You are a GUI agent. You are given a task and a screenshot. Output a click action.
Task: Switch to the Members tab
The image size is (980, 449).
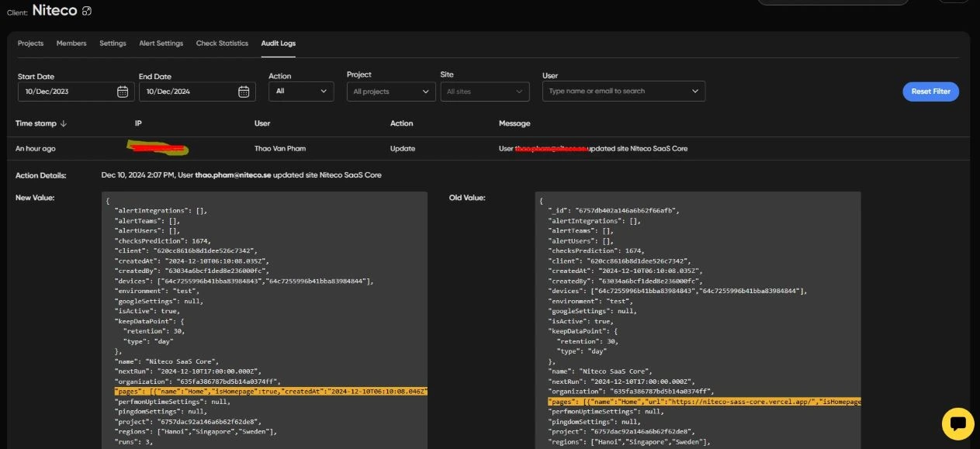pos(71,43)
